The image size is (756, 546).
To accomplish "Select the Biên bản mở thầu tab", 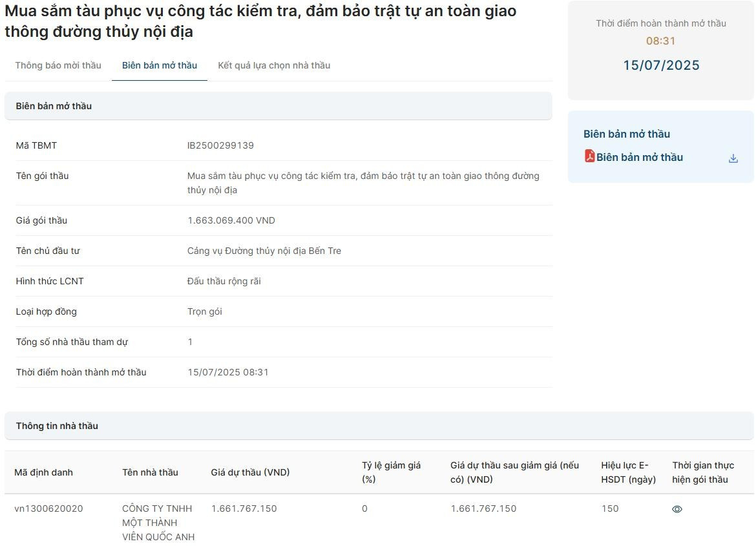I will (x=160, y=65).
